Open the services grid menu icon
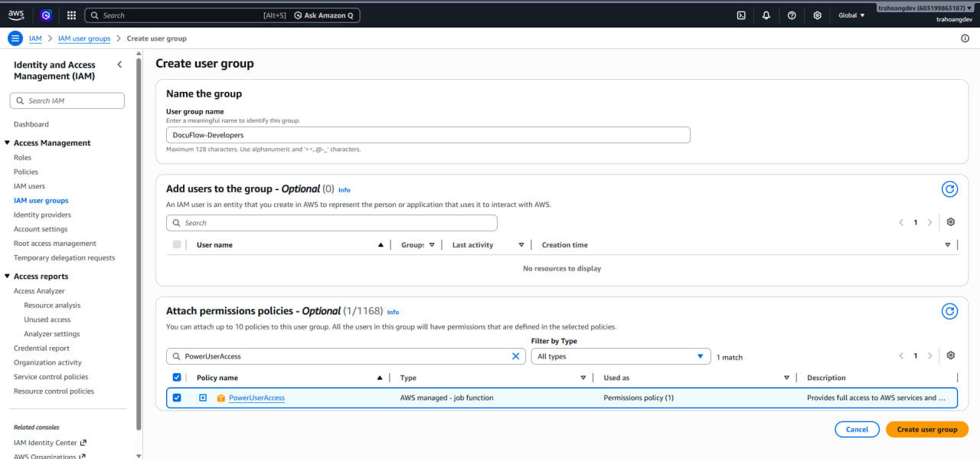 tap(71, 15)
